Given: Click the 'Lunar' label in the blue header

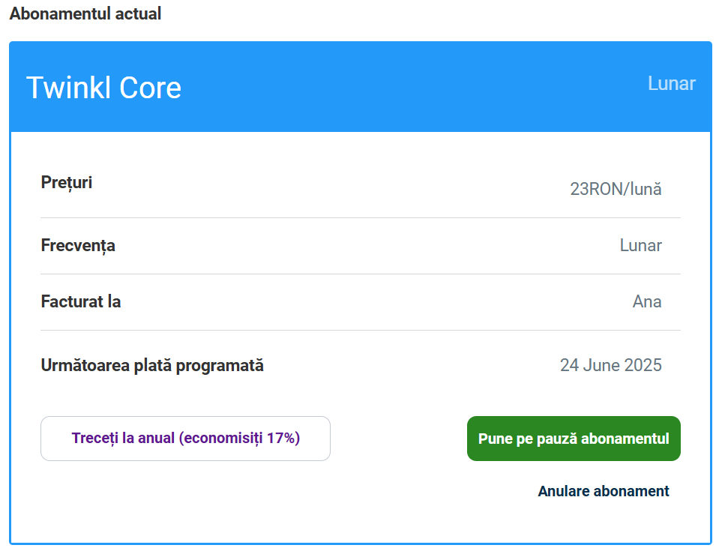Looking at the screenshot, I should pyautogui.click(x=671, y=83).
